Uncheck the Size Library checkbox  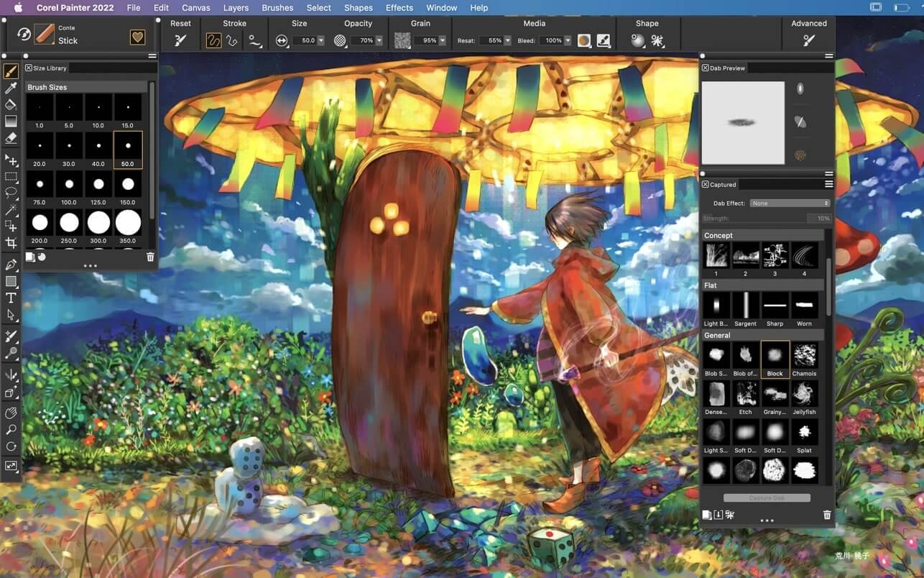[27, 68]
